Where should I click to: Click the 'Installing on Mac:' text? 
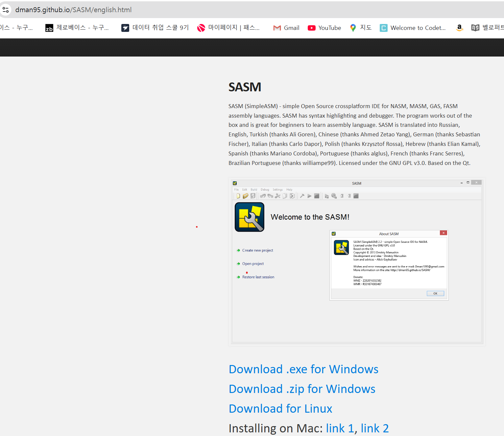coord(276,428)
